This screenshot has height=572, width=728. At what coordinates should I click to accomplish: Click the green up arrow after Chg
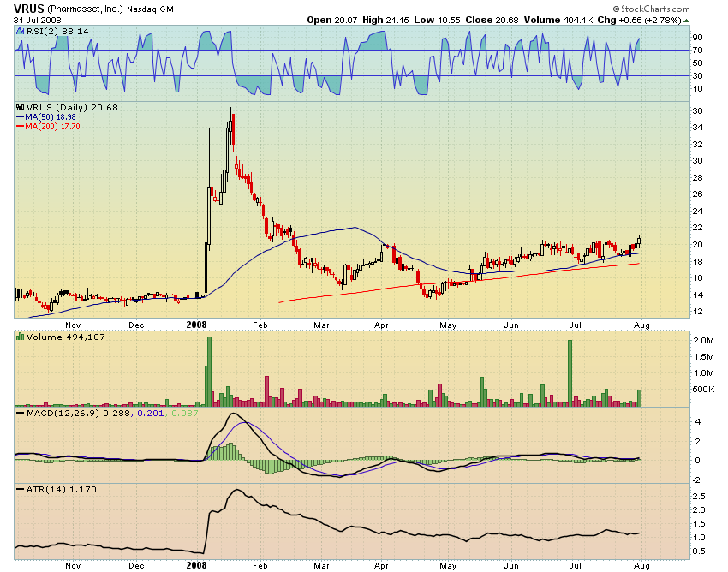(686, 21)
